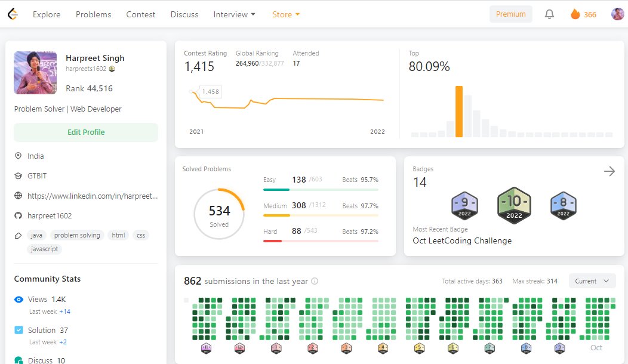Click the css skill tag
The height and width of the screenshot is (364, 628).
pyautogui.click(x=141, y=235)
